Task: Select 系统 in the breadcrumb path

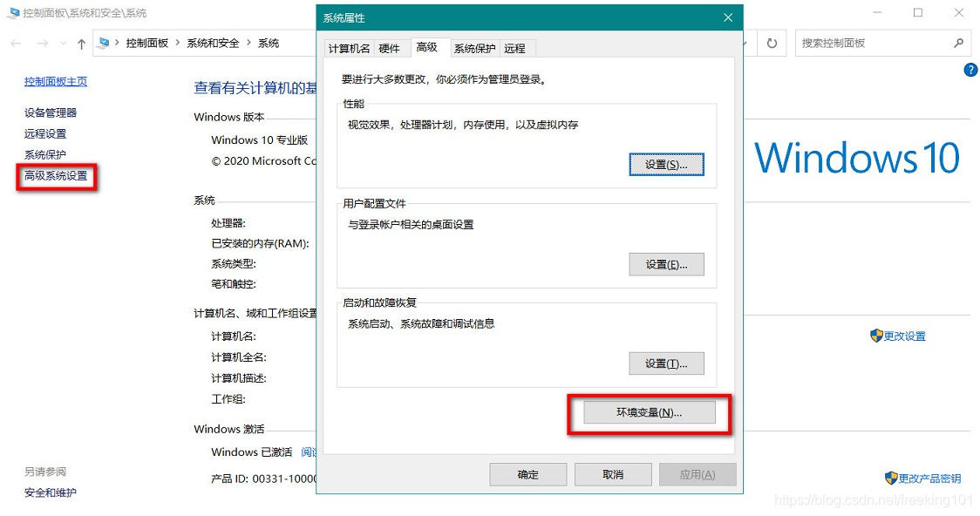Action: [x=269, y=43]
